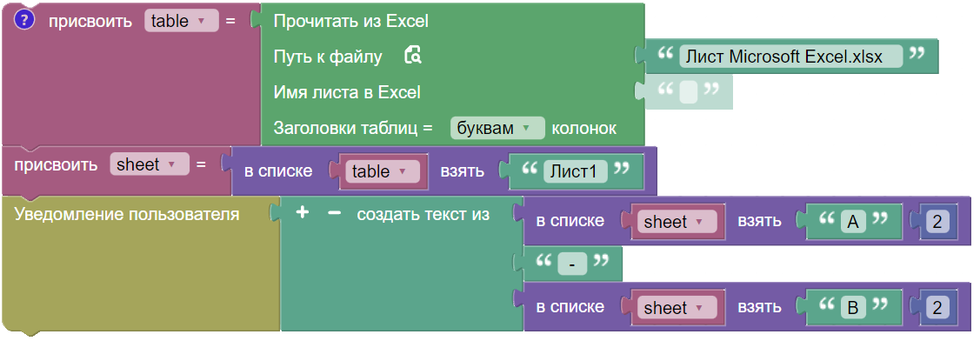Click the minus icon in создать текст из block
980x341 pixels.
click(x=335, y=213)
